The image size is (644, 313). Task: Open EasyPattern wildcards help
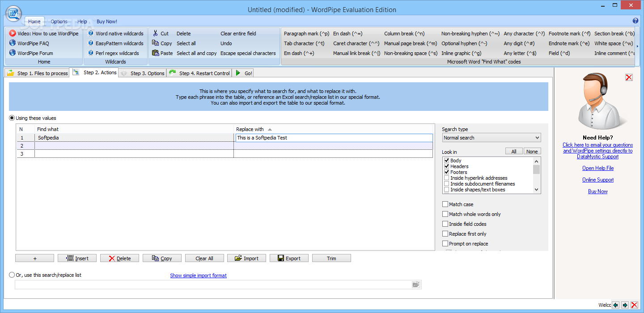pos(115,43)
